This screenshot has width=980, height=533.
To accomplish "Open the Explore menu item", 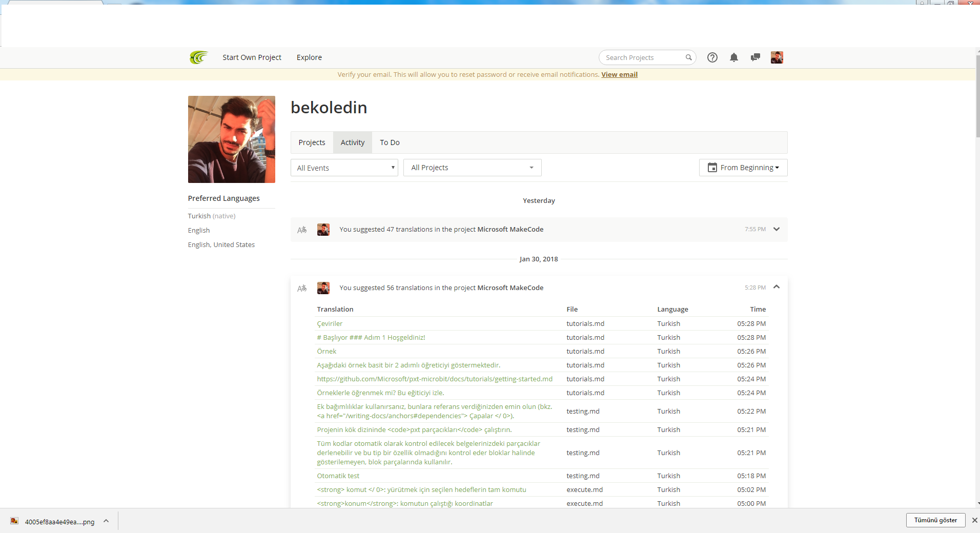I will tap(309, 57).
